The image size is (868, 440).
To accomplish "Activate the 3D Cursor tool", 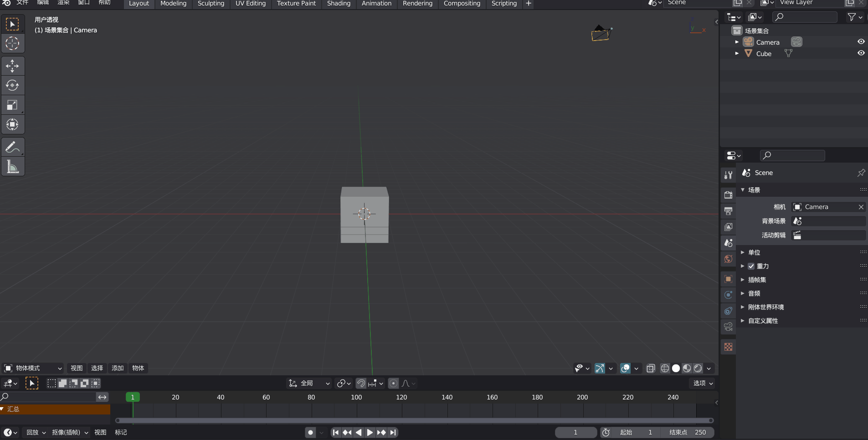I will tap(12, 43).
